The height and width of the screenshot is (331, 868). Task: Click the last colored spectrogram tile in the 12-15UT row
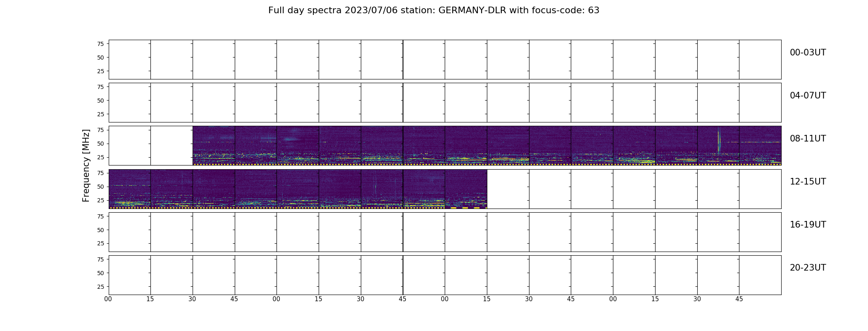click(466, 189)
